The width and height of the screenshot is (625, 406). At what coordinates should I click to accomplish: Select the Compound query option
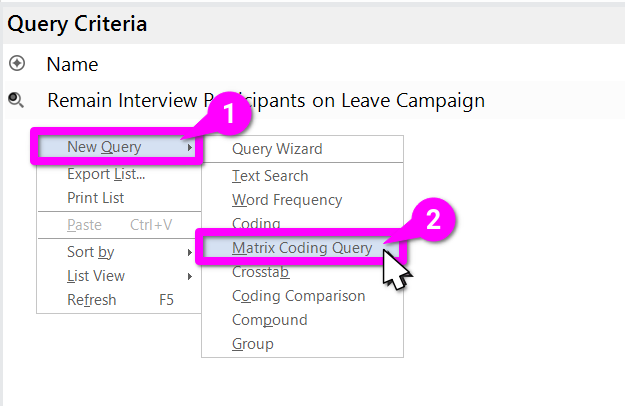269,320
